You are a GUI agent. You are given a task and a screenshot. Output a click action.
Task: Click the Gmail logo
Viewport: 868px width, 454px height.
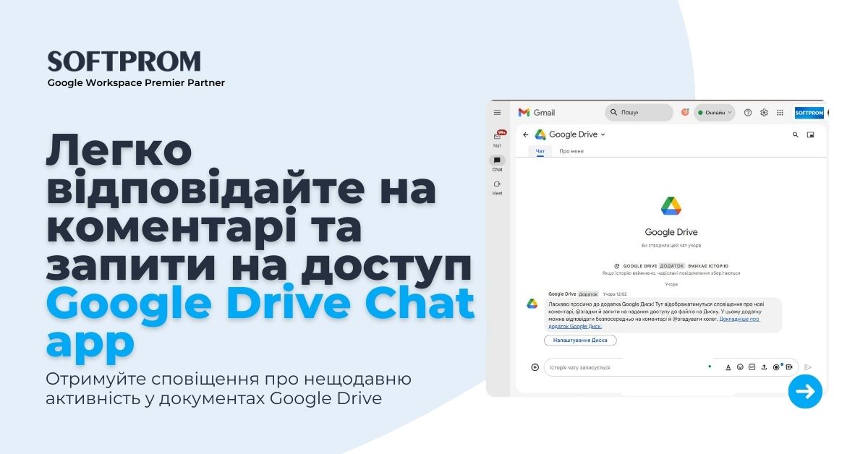pyautogui.click(x=537, y=113)
